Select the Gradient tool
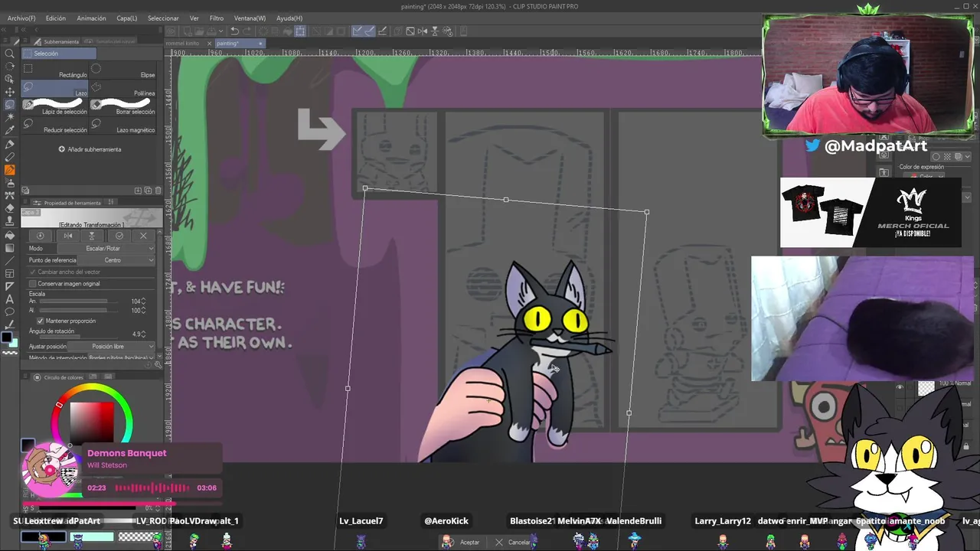Image resolution: width=980 pixels, height=551 pixels. [x=9, y=247]
